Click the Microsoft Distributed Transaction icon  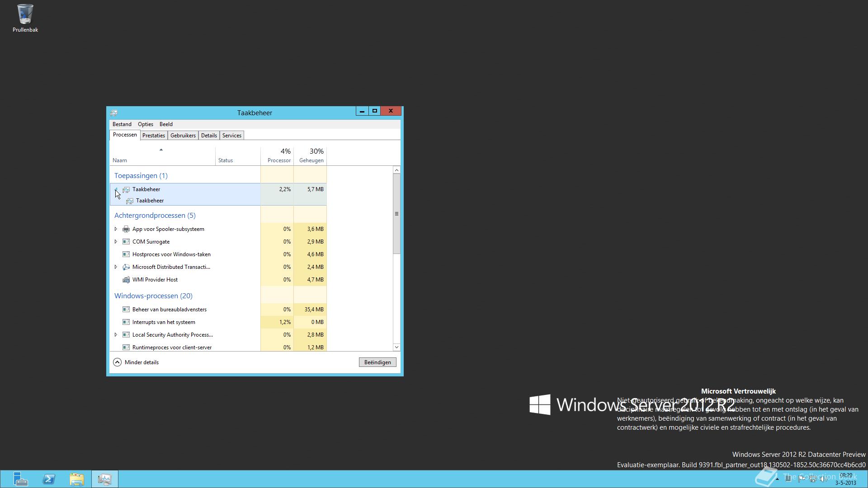pyautogui.click(x=126, y=267)
